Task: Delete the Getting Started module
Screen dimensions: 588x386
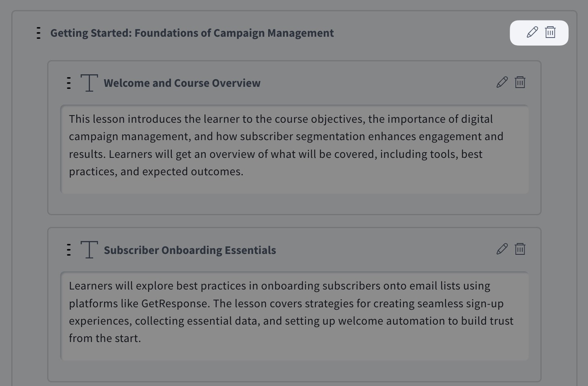Action: (550, 32)
